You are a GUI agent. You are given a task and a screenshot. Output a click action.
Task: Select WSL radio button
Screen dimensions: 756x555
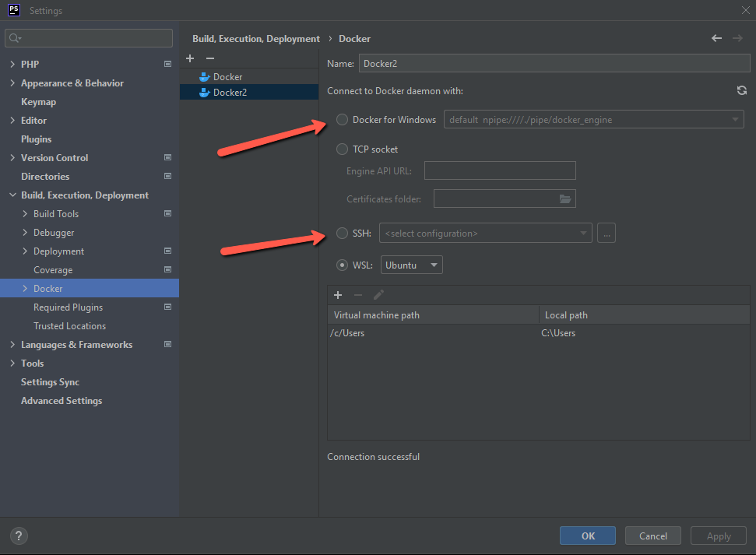(342, 265)
